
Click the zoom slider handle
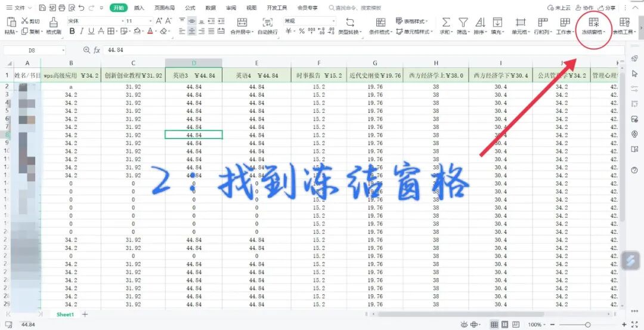[x=588, y=325]
